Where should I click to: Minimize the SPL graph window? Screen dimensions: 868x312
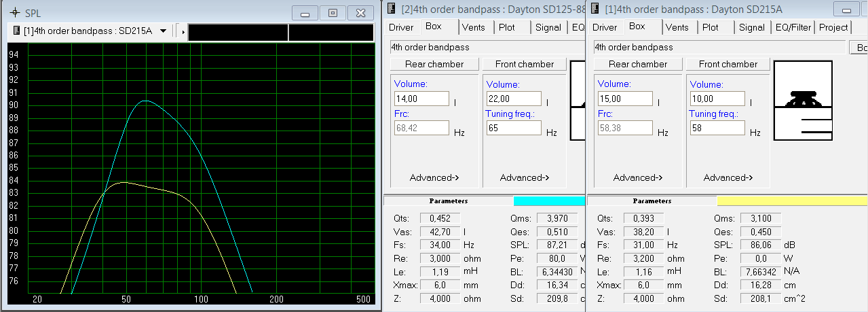point(305,13)
